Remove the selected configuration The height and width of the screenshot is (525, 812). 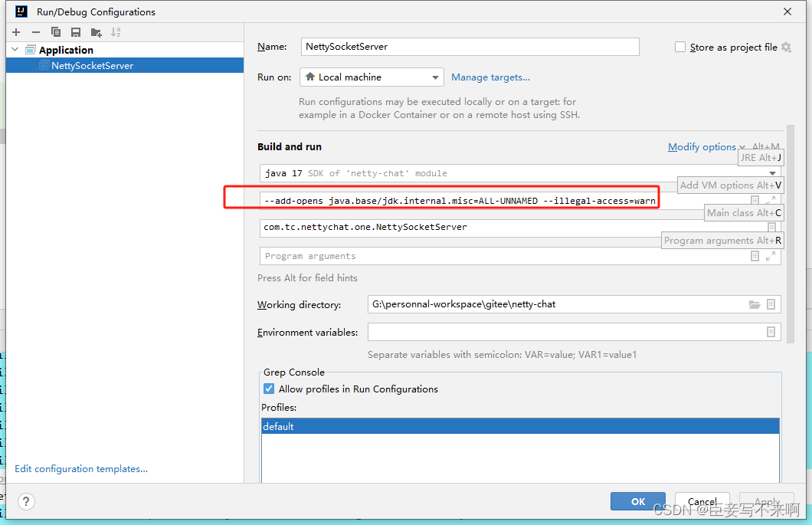pyautogui.click(x=35, y=31)
